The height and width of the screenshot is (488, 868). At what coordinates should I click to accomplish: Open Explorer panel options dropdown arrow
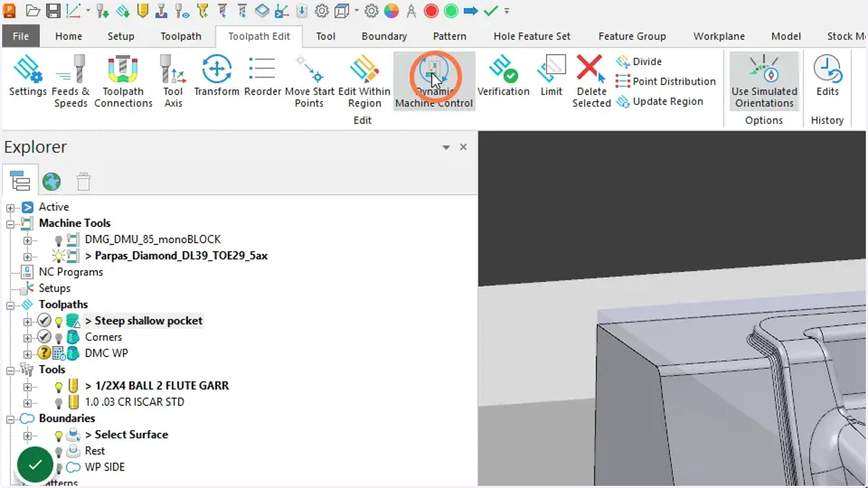click(x=446, y=147)
